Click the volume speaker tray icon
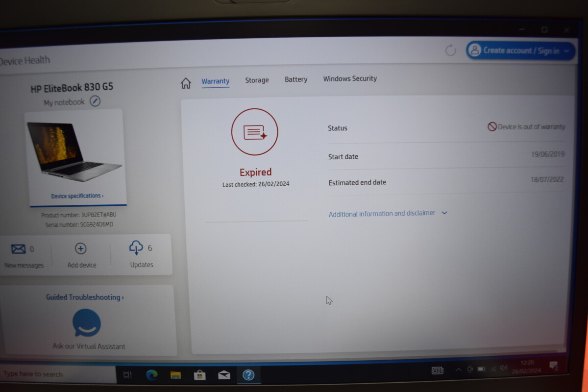The image size is (588, 392). pyautogui.click(x=504, y=367)
